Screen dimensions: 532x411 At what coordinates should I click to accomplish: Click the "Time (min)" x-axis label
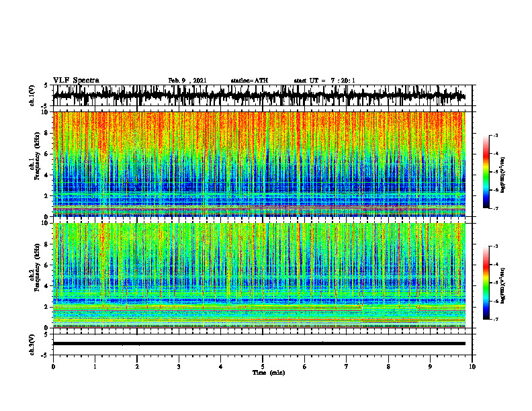(x=269, y=373)
